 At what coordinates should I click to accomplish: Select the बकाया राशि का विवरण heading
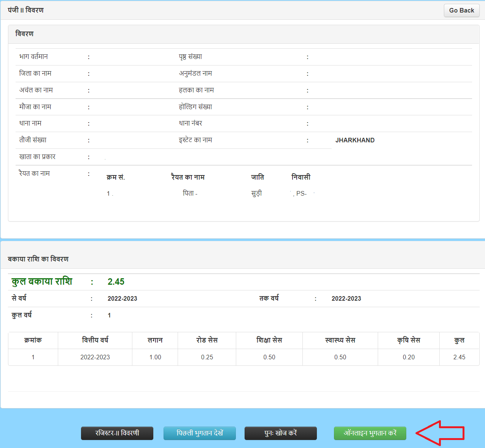coord(38,259)
